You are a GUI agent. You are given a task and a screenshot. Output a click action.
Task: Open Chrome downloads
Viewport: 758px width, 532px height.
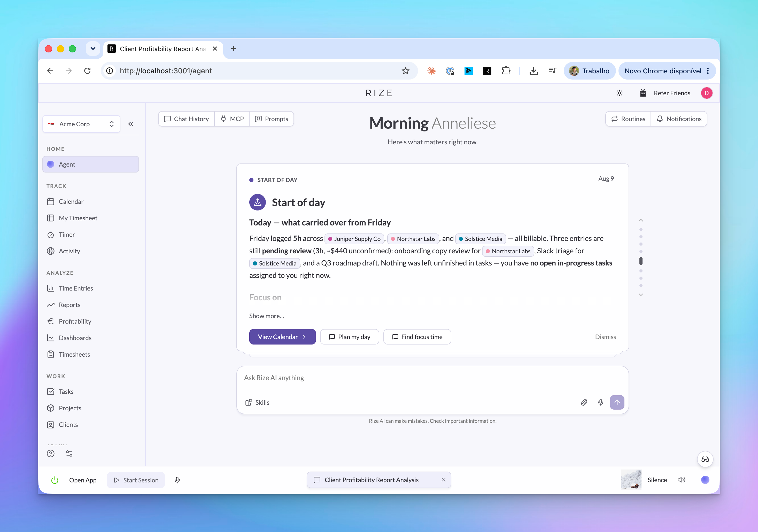pos(533,71)
